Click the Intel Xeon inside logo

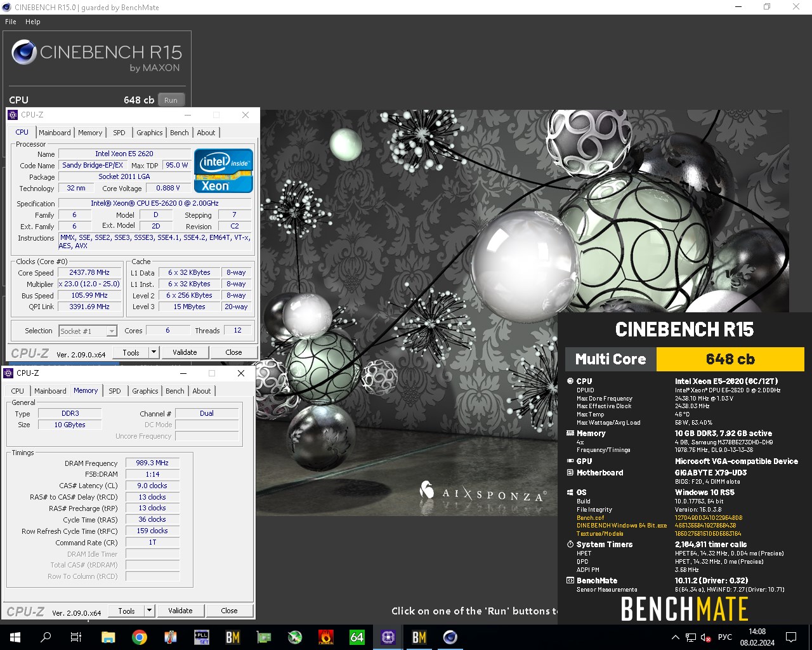[223, 171]
